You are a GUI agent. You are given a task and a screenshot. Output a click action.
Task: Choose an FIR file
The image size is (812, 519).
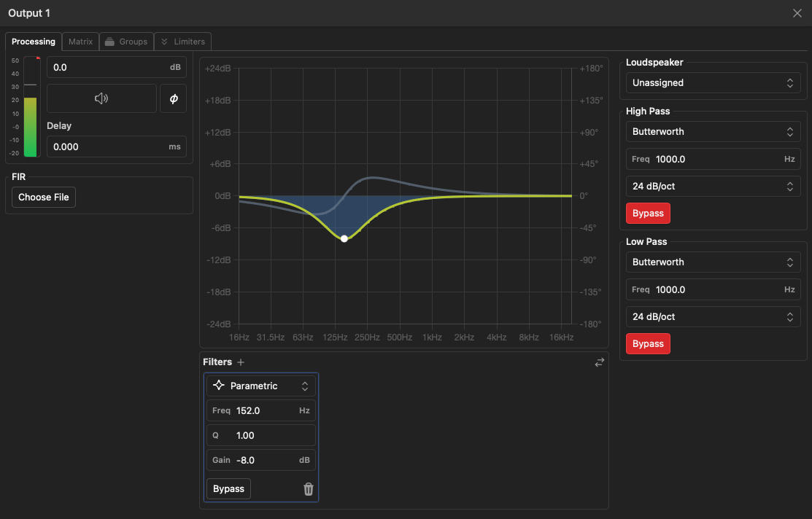click(43, 197)
